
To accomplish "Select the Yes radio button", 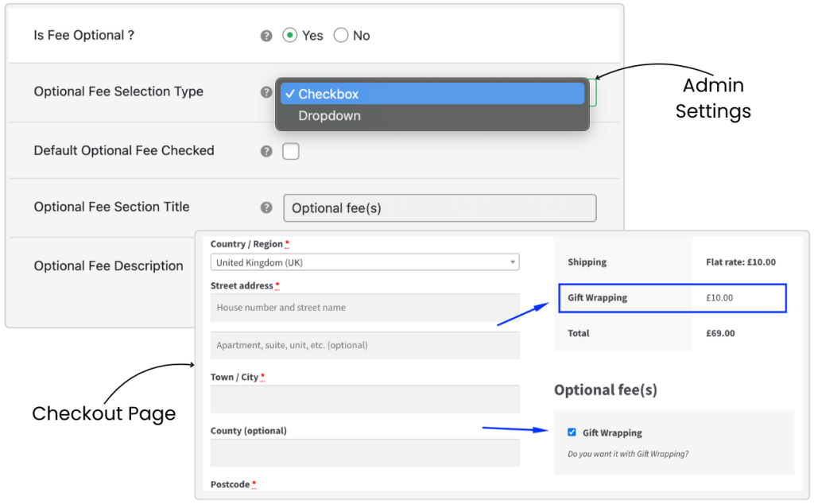I will click(289, 35).
